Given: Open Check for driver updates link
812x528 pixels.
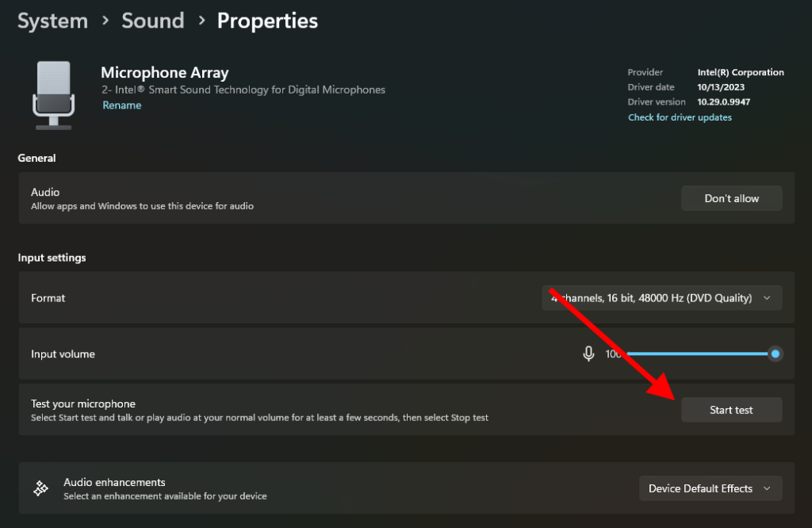Looking at the screenshot, I should point(680,117).
